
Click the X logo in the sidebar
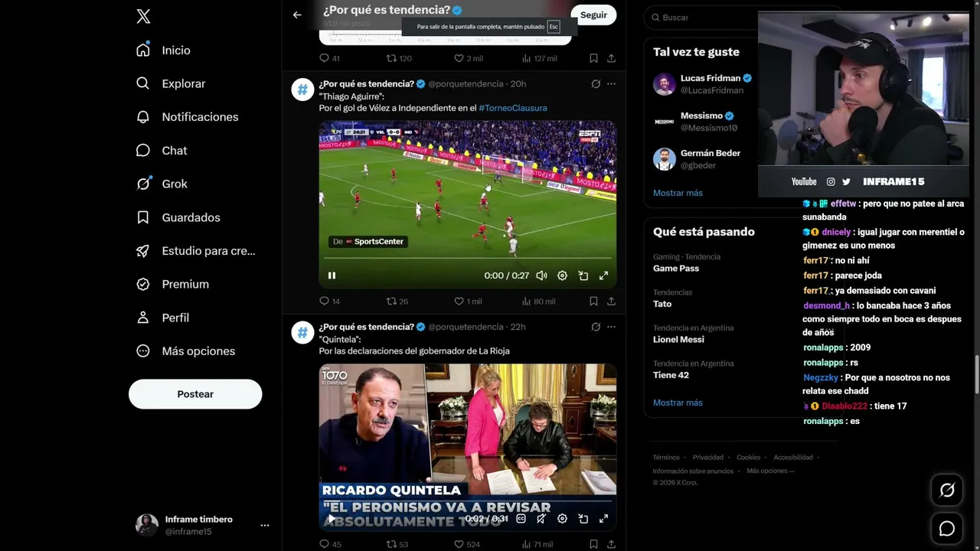(x=143, y=16)
